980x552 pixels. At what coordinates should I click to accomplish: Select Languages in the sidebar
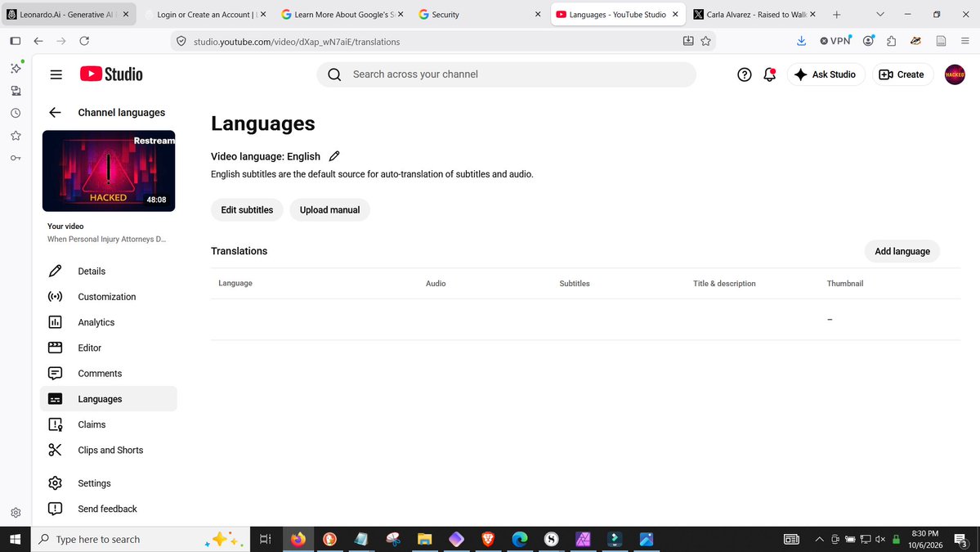click(109, 399)
